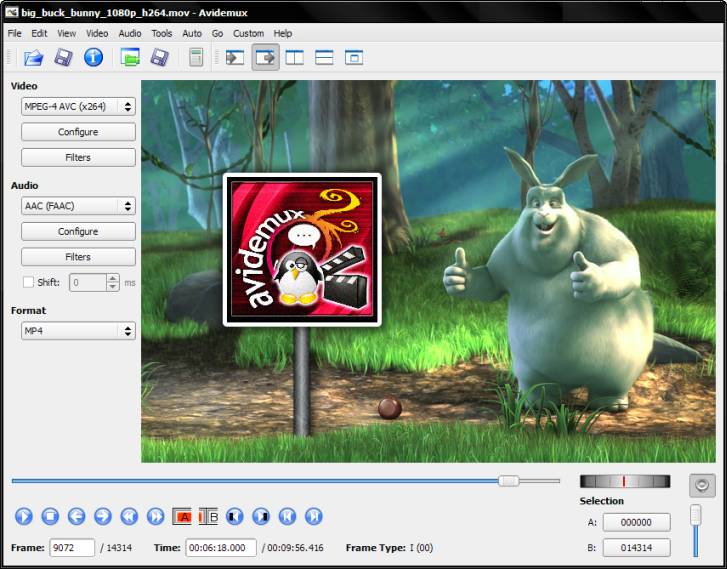Switch to side-by-side preview layout
This screenshot has width=727, height=569.
point(294,58)
